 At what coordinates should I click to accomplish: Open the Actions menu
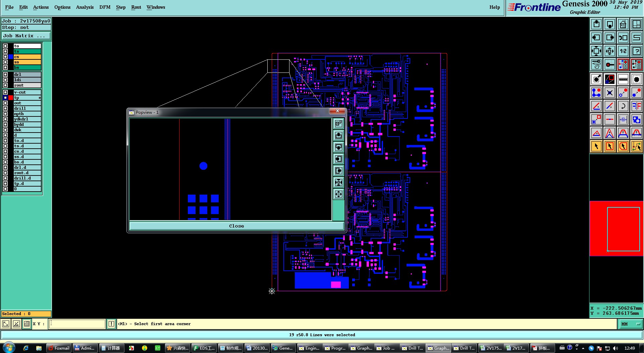point(41,7)
